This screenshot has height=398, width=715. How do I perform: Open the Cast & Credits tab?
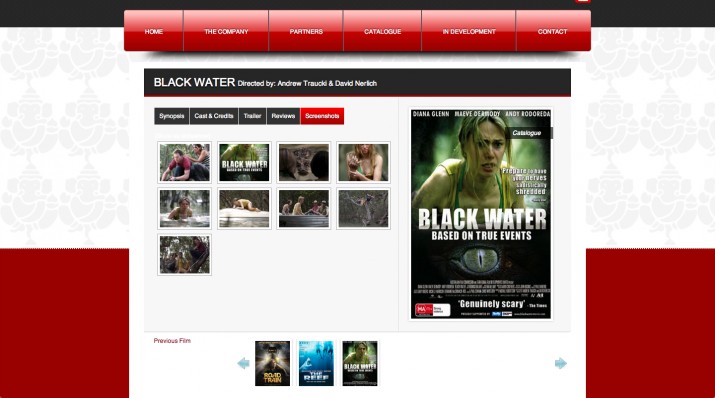point(214,116)
